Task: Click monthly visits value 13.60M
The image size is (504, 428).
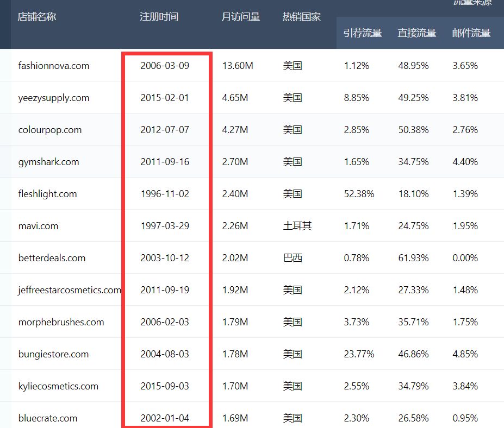Action: click(x=238, y=66)
